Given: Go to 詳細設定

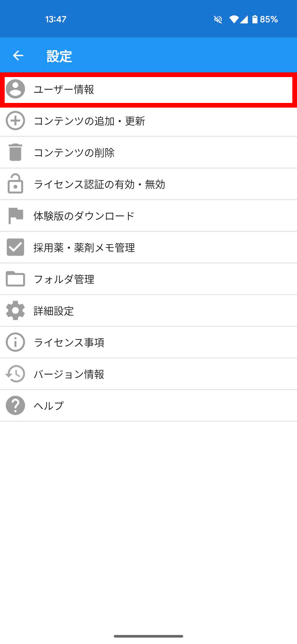Looking at the screenshot, I should pyautogui.click(x=54, y=311).
